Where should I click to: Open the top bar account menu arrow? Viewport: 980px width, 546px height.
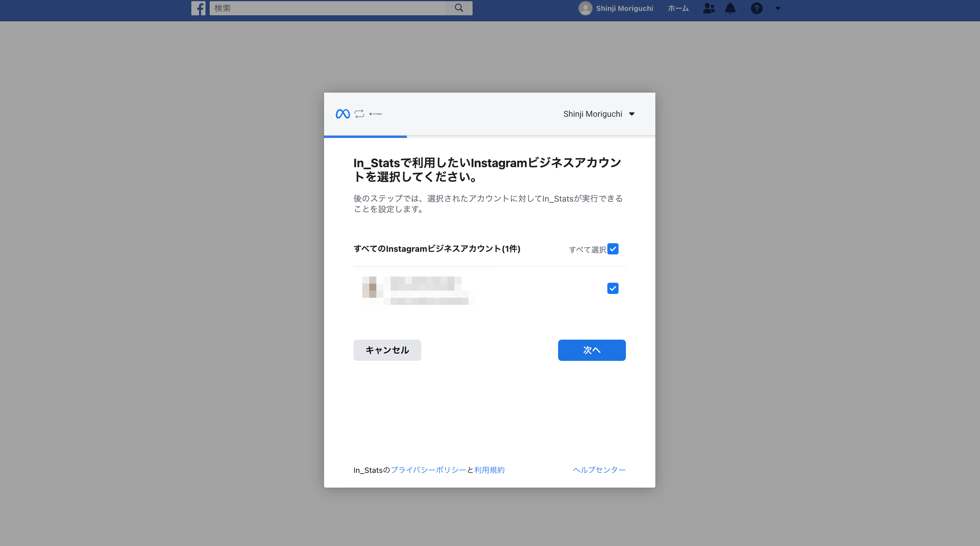(778, 8)
